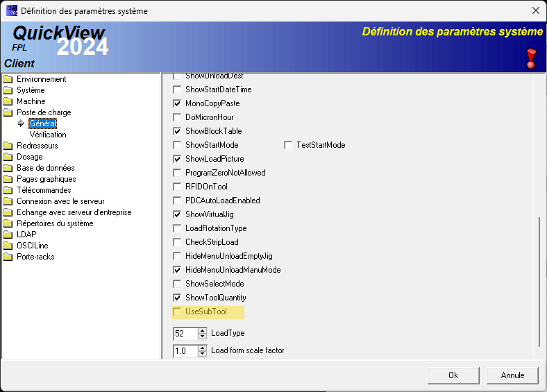Click the Porte-racks folder icon
The image size is (547, 392).
click(x=8, y=257)
